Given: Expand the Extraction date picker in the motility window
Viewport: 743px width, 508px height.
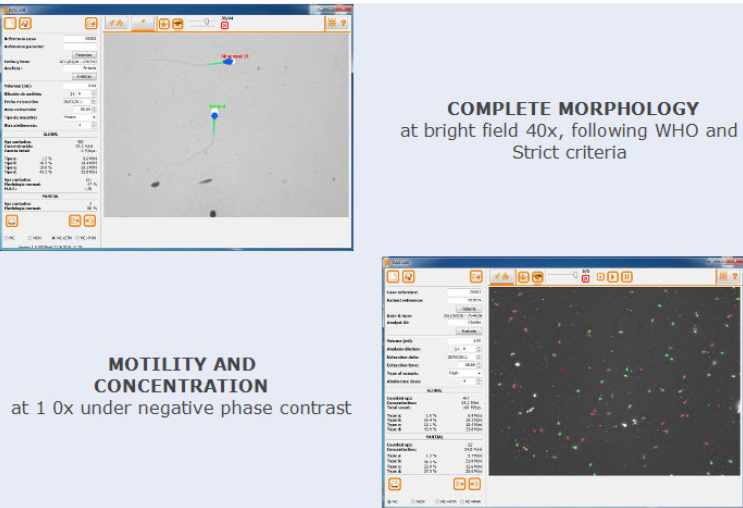Looking at the screenshot, I should pyautogui.click(x=479, y=356).
